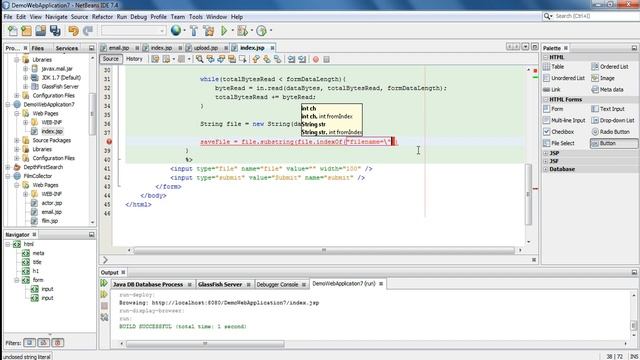Click the Output panel horizontal scrollbar
Image resolution: width=640 pixels, height=360 pixels.
point(205,344)
